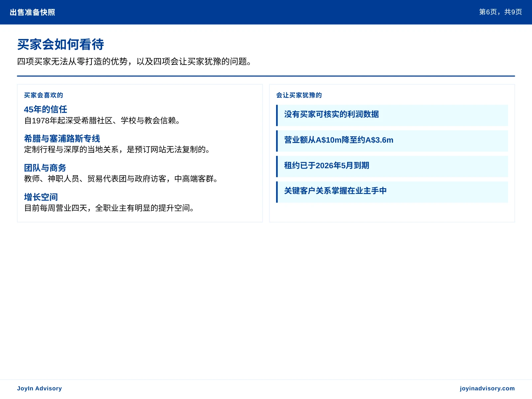Select the heading 增长空间
532x399 pixels.
coord(41,197)
